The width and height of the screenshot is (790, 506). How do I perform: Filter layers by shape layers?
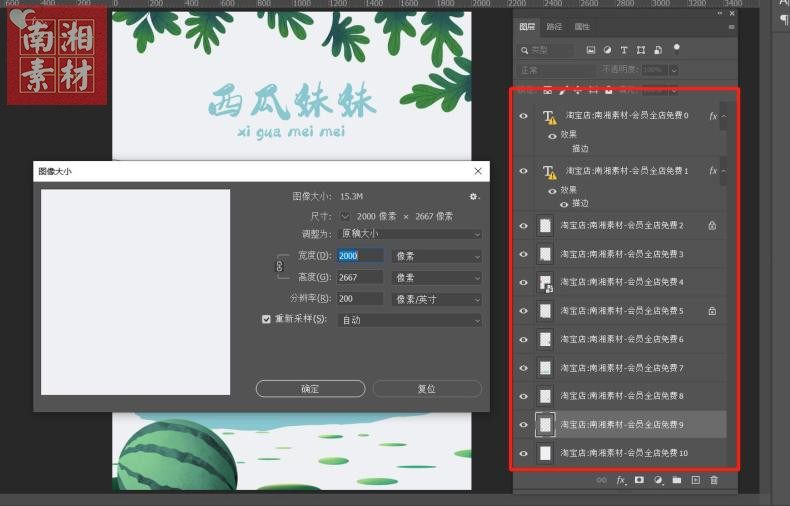point(641,49)
